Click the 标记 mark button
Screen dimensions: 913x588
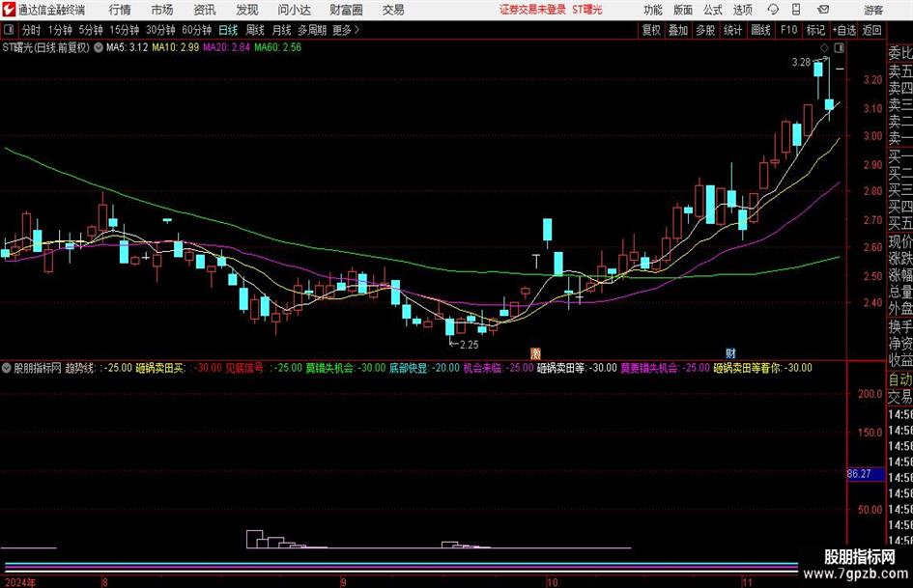815,30
